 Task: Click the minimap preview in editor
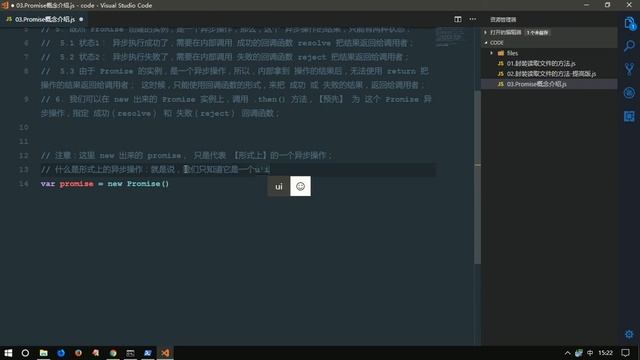[449, 37]
